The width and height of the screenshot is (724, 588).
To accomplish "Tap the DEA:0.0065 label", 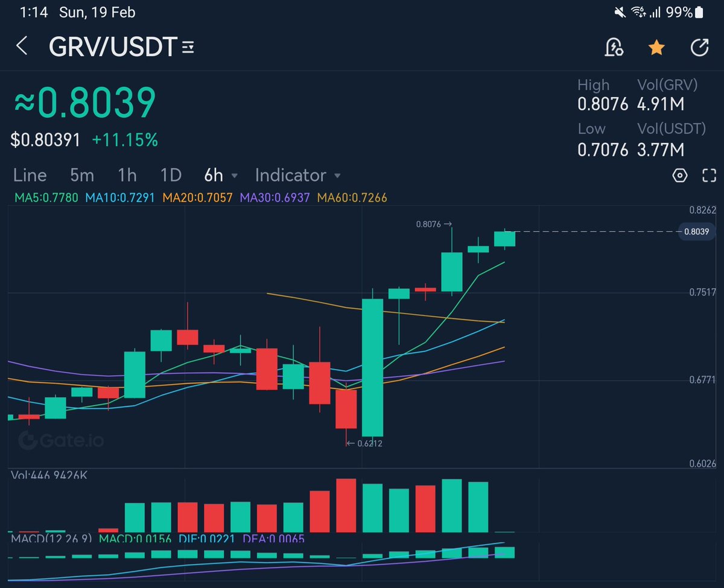I will tap(273, 539).
